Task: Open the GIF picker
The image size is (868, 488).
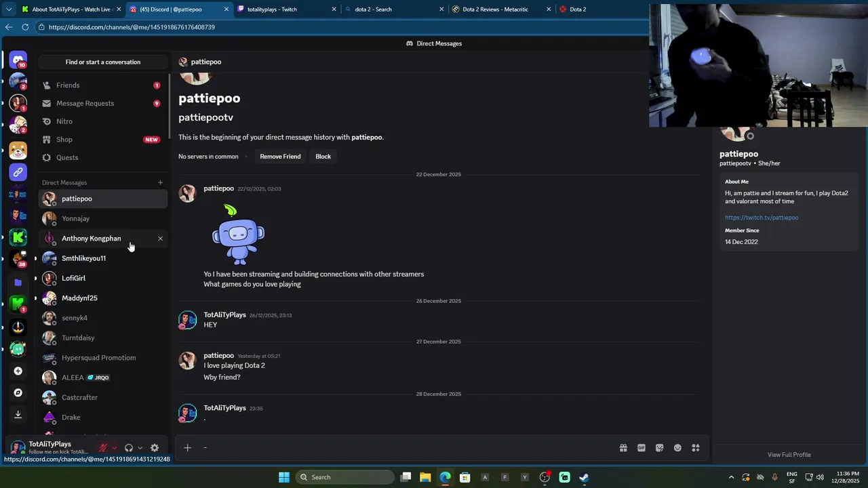Action: [x=642, y=447]
